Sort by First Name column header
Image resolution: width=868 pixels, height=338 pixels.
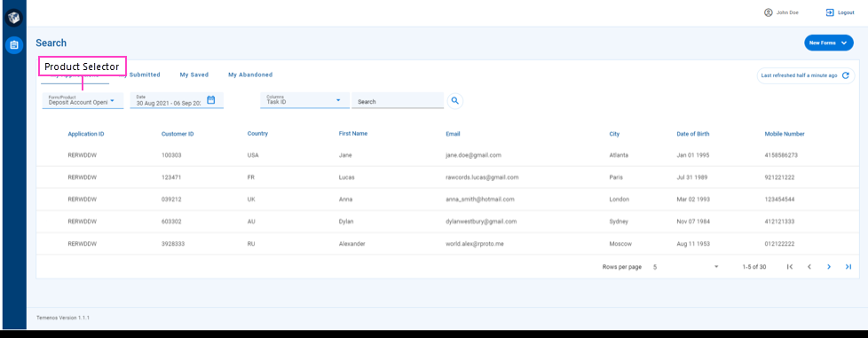point(353,133)
